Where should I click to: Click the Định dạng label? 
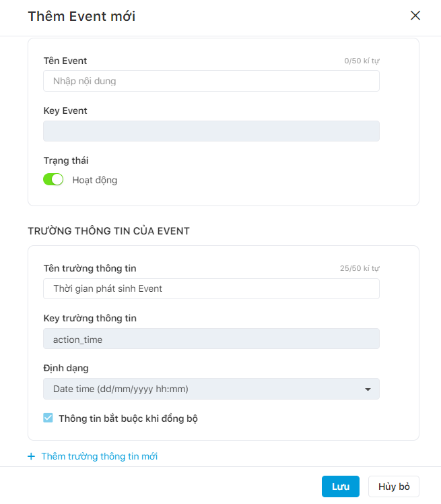(66, 368)
